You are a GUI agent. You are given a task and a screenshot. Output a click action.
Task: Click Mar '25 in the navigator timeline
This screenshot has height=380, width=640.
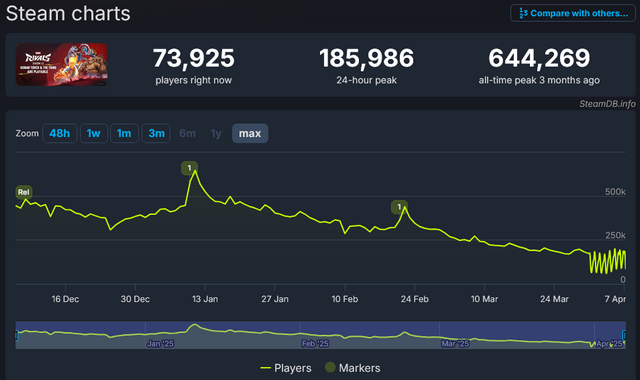pyautogui.click(x=455, y=344)
